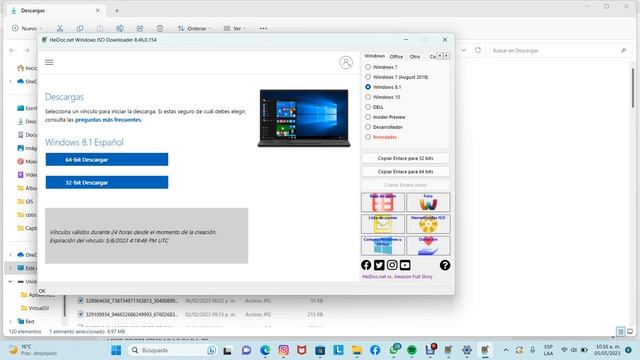Click the help question mark icon

445,265
